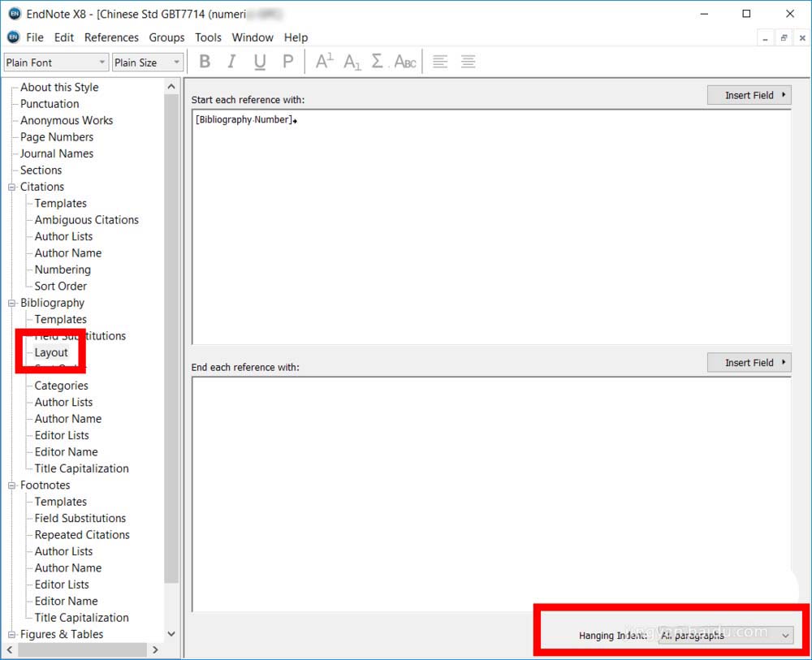The width and height of the screenshot is (812, 660).
Task: Toggle Italic formatting in toolbar
Action: (x=231, y=62)
